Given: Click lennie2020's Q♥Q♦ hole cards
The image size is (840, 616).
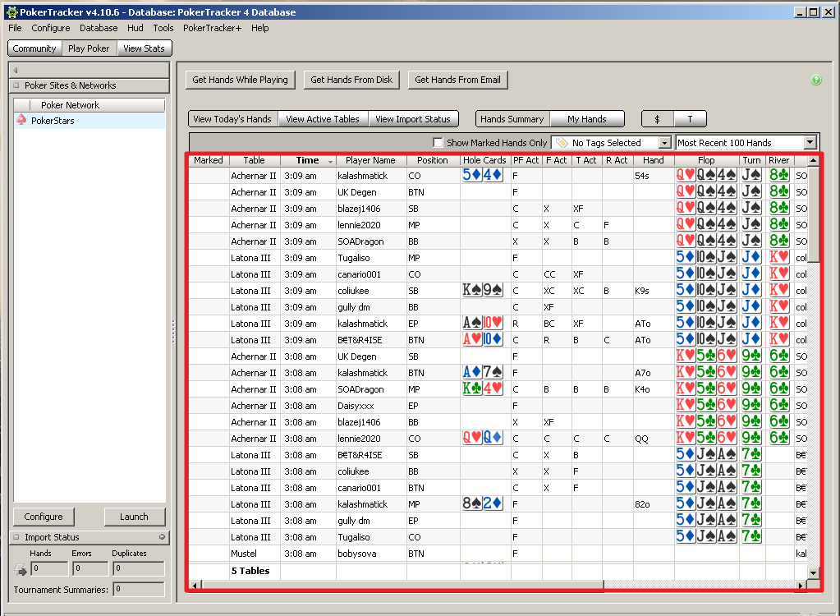Looking at the screenshot, I should (483, 438).
